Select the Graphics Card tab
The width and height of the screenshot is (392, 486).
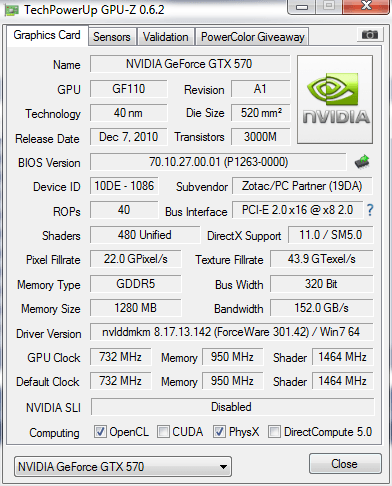tap(47, 35)
